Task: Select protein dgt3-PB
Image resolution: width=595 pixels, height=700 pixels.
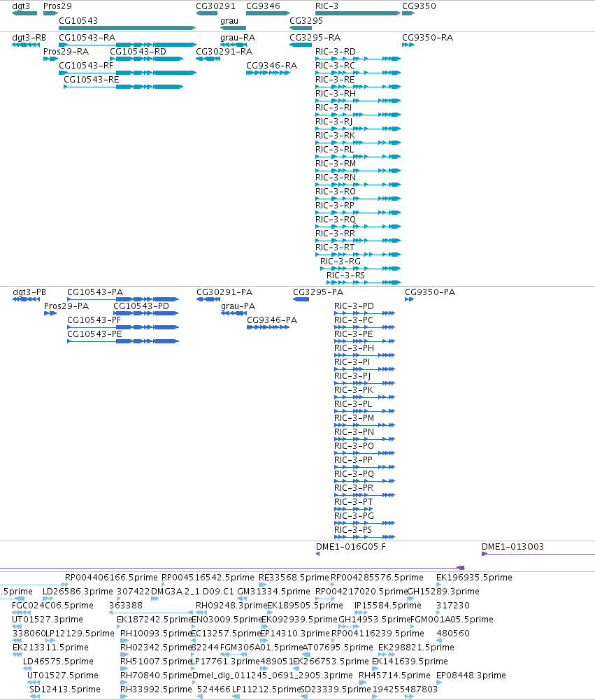Action: 27,299
